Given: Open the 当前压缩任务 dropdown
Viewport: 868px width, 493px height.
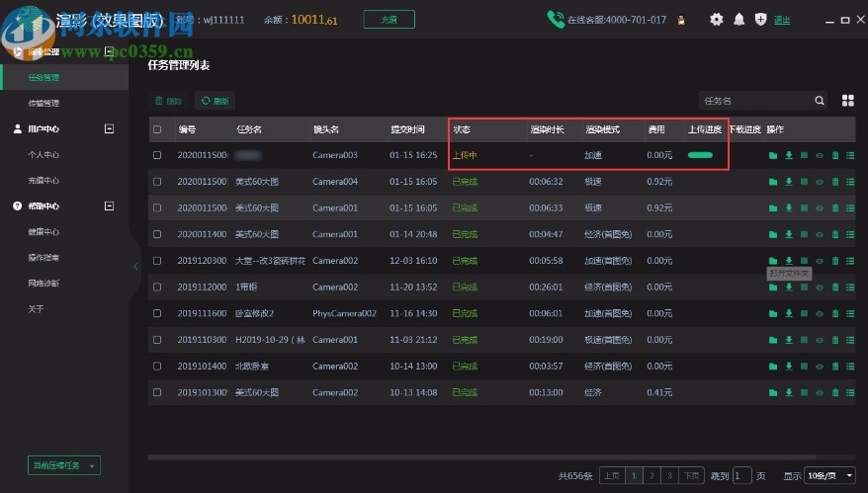Looking at the screenshot, I should [64, 465].
